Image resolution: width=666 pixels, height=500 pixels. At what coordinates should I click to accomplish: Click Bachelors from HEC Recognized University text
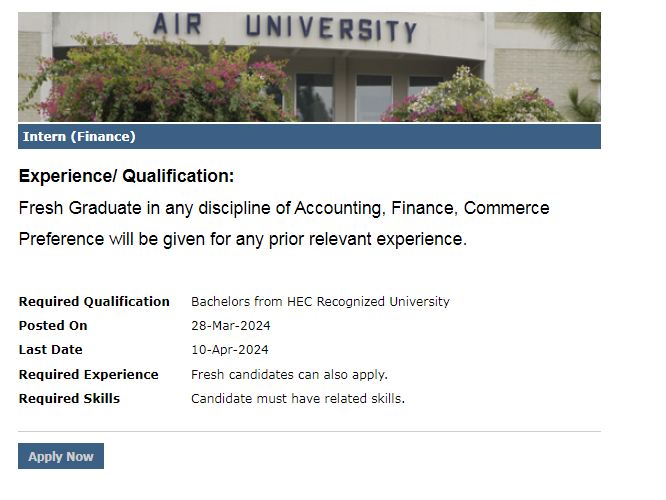point(320,301)
